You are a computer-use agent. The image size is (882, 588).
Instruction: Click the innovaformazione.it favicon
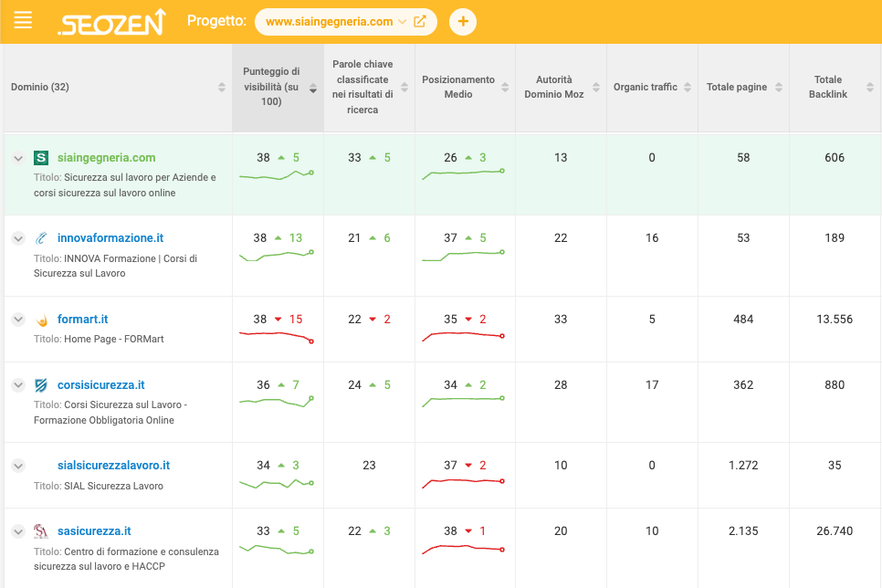[x=41, y=238]
